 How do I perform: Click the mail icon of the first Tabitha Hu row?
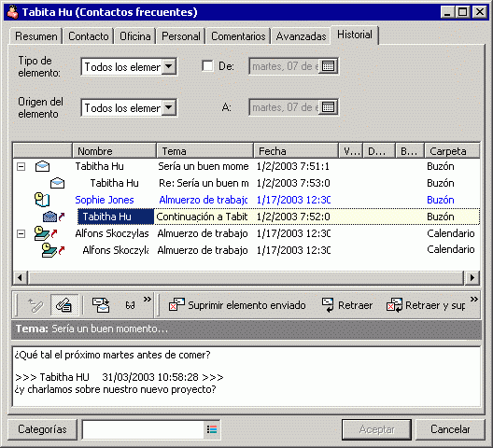[x=42, y=166]
